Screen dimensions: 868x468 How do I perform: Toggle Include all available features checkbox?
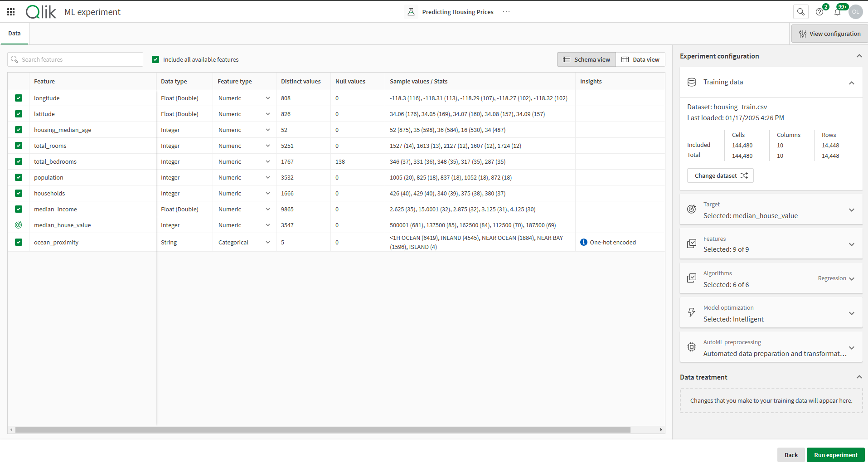[x=155, y=59]
